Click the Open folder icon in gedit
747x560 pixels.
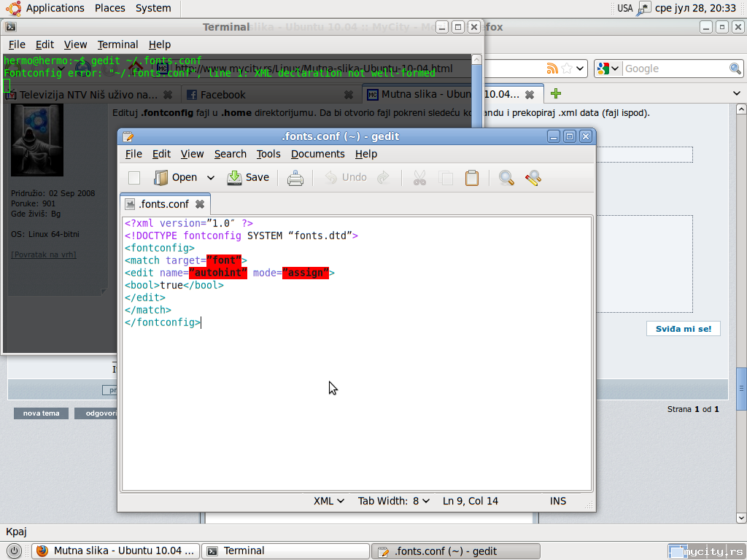click(161, 178)
